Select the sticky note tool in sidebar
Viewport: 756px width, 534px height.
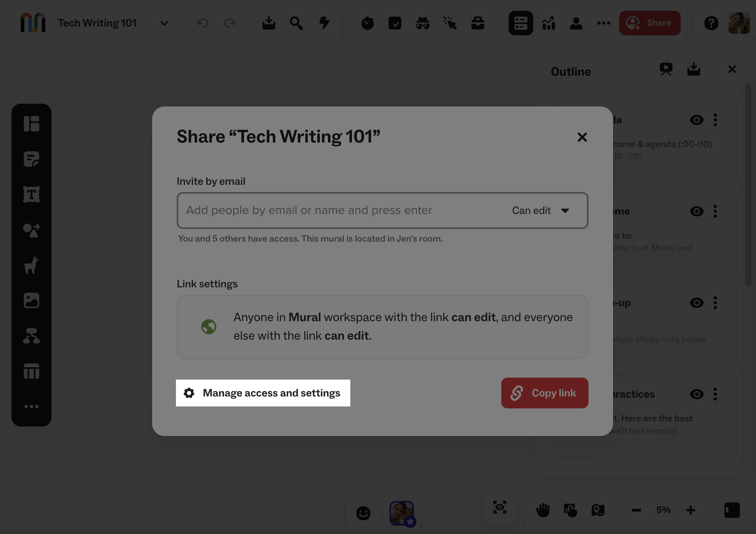(x=31, y=159)
